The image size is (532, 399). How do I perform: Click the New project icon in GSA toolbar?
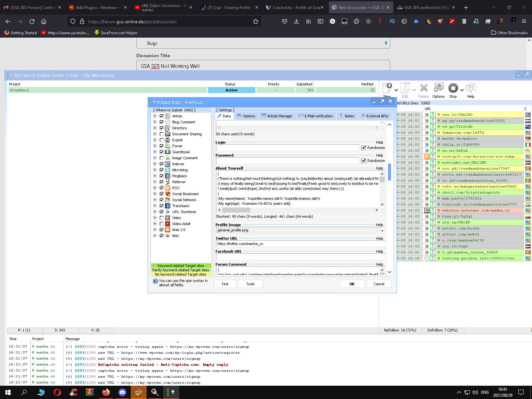click(387, 88)
